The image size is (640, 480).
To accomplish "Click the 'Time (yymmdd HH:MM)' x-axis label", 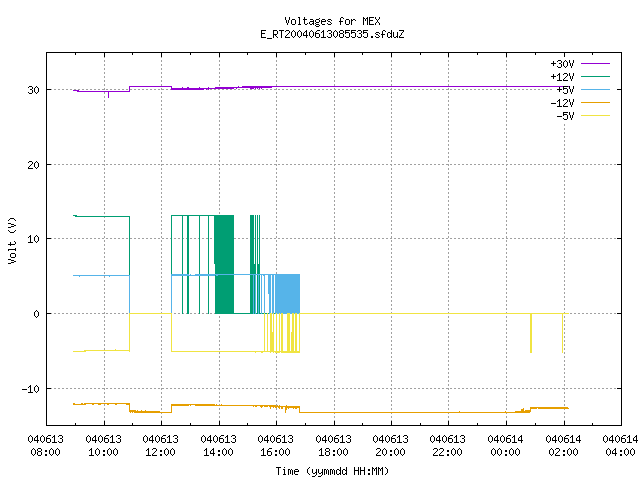I will click(332, 471).
